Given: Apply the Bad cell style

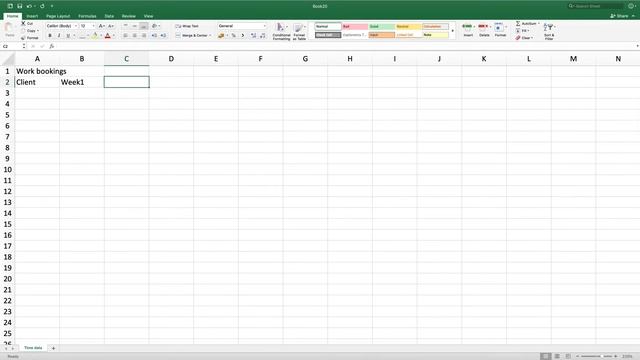Looking at the screenshot, I should tap(355, 27).
